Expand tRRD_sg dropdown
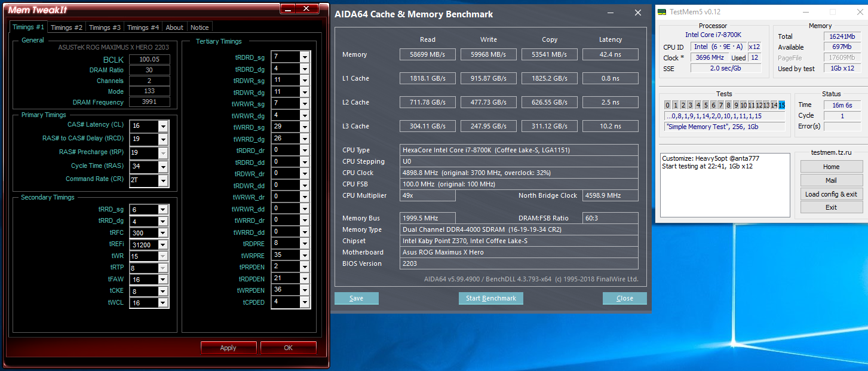The width and height of the screenshot is (868, 371). pyautogui.click(x=163, y=210)
